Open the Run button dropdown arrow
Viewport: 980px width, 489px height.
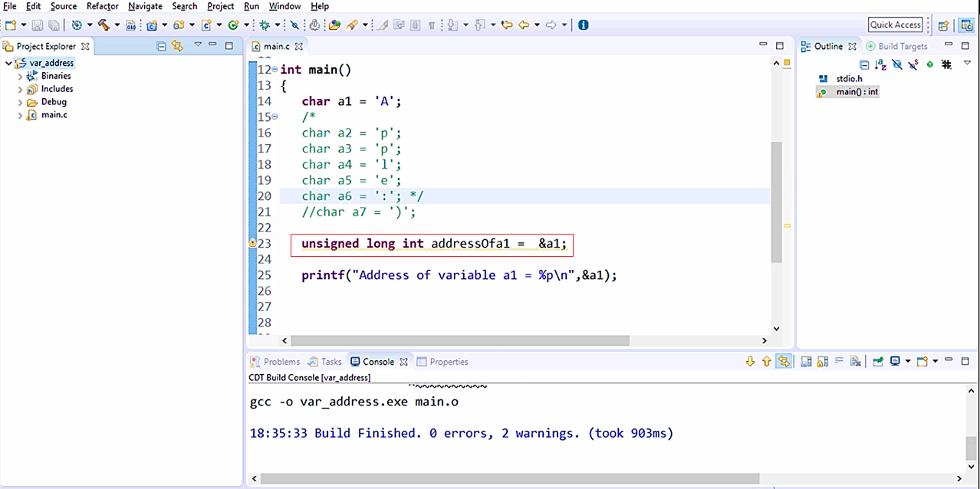click(x=245, y=25)
